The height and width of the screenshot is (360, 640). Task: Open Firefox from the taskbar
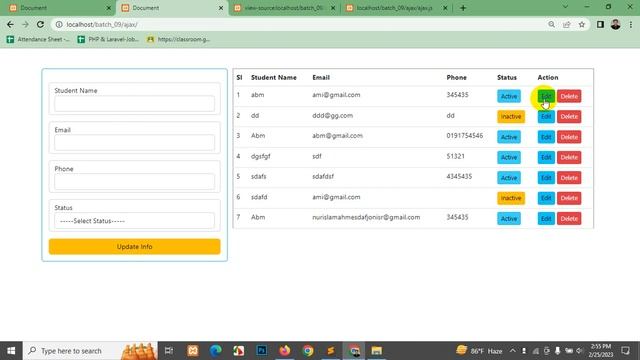click(284, 351)
